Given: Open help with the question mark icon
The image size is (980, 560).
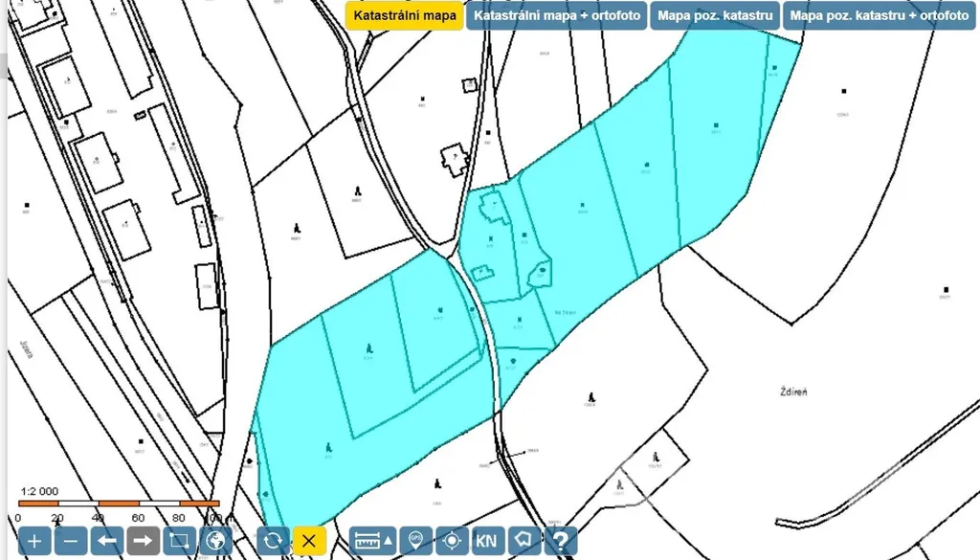Looking at the screenshot, I should pos(560,541).
